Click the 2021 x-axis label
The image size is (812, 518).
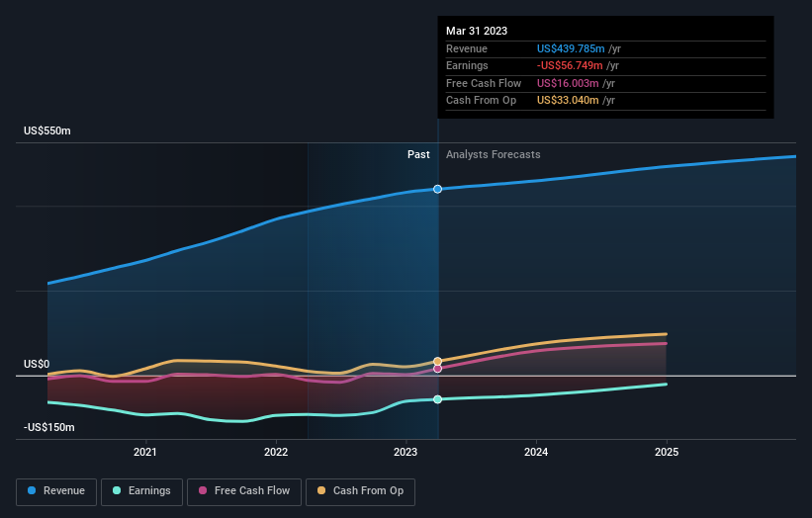[145, 453]
